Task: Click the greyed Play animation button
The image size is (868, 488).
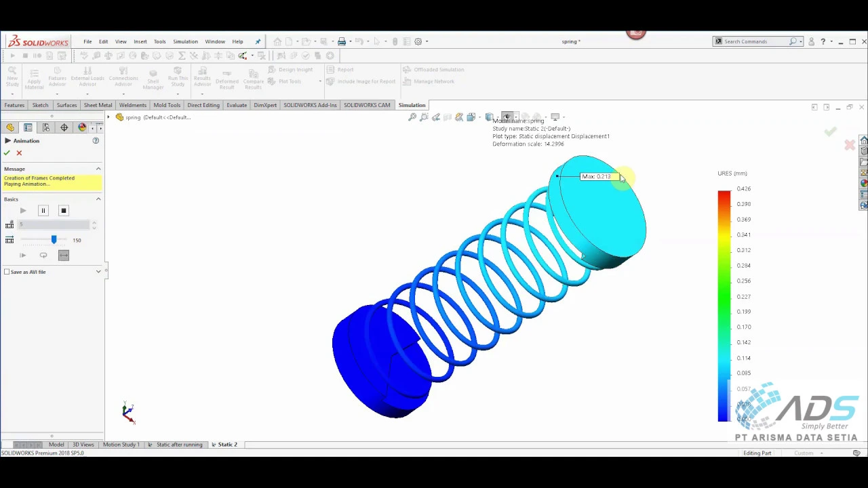Action: [x=22, y=211]
